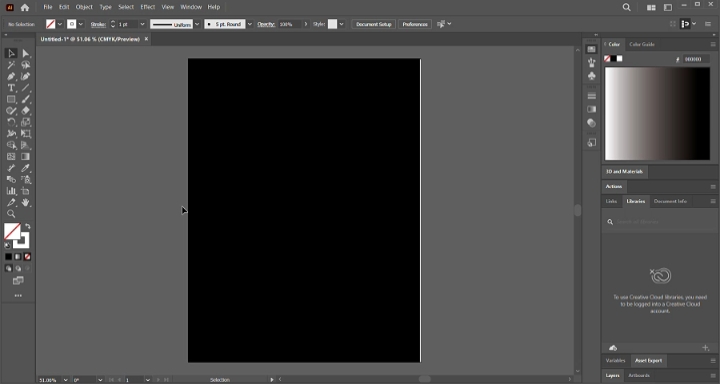Go to the Home screen icon
This screenshot has height=384, width=720.
pyautogui.click(x=25, y=7)
